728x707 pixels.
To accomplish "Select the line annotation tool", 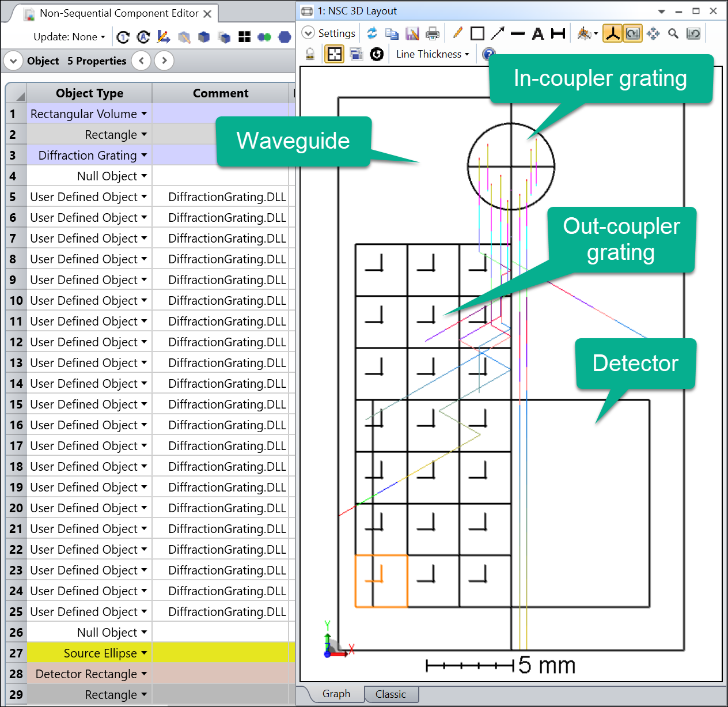I will [x=518, y=33].
